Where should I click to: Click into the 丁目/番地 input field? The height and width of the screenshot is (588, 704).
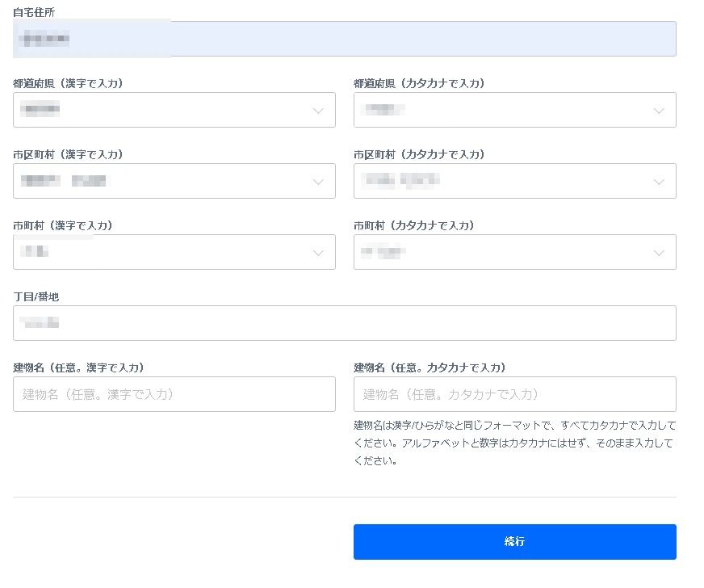344,323
